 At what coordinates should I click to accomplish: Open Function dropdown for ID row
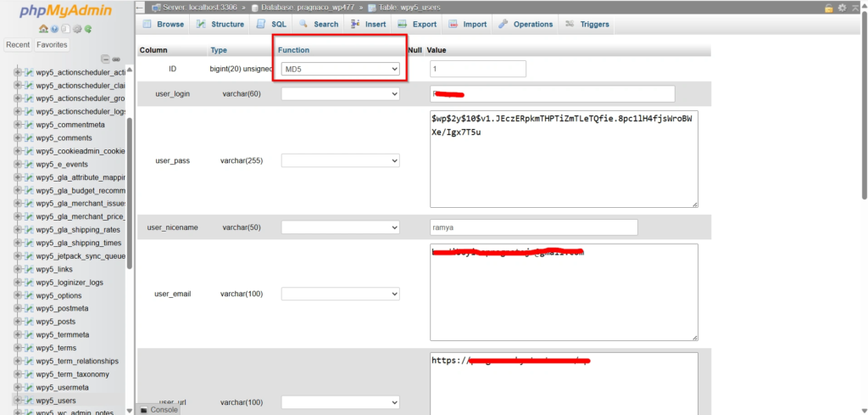[x=341, y=69]
